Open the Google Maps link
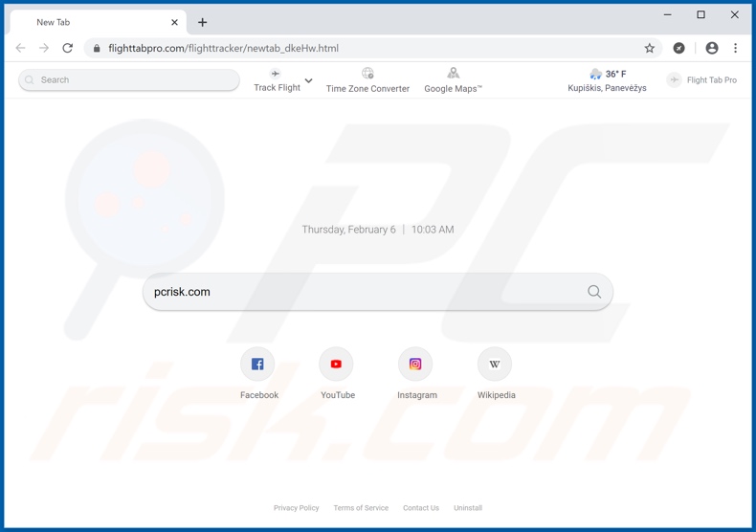This screenshot has width=756, height=532. point(453,89)
